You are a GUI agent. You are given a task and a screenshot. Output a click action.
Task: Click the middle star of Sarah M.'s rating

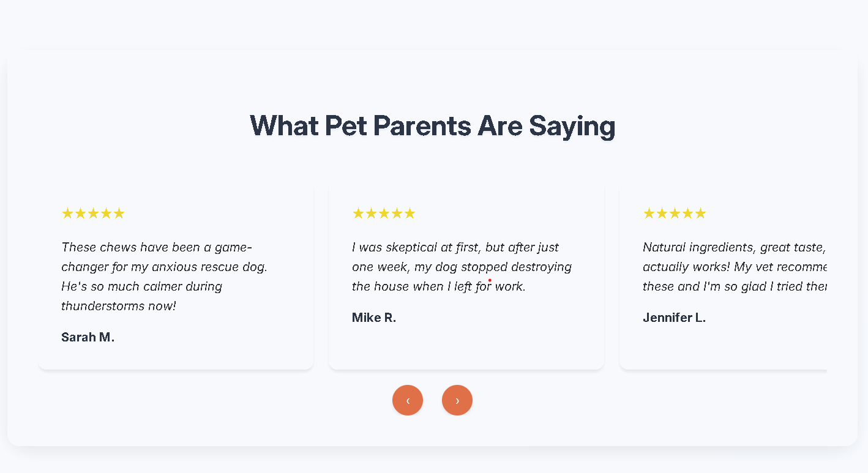point(93,214)
